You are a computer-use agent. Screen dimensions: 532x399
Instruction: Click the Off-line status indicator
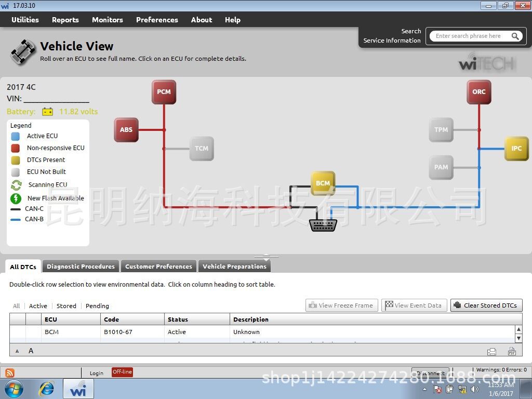122,372
